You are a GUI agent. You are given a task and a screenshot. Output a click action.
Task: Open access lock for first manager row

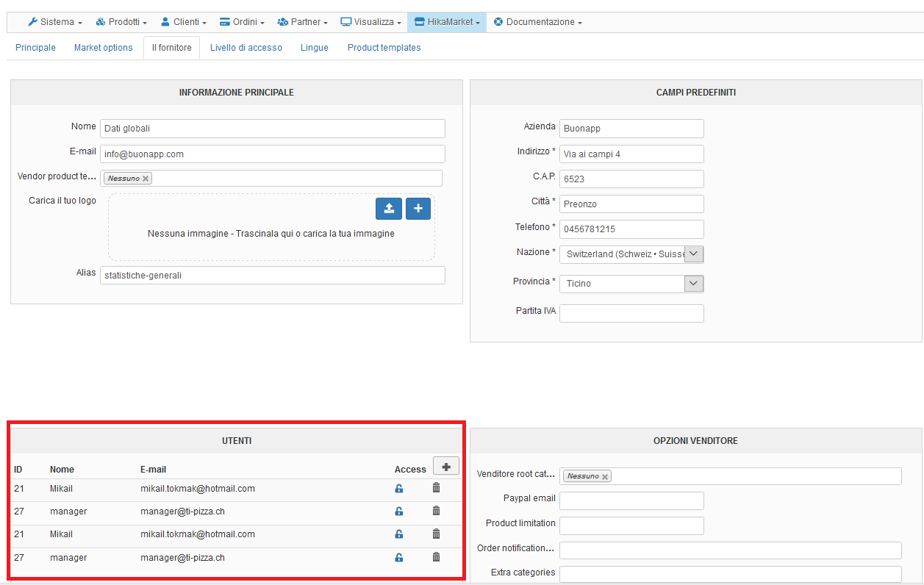tap(399, 512)
